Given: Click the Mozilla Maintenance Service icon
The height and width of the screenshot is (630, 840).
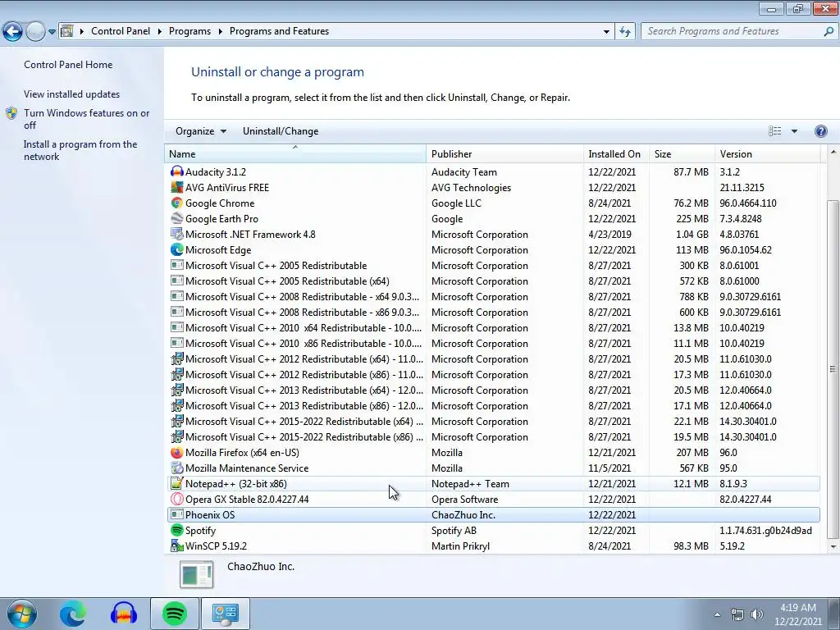Looking at the screenshot, I should 177,468.
